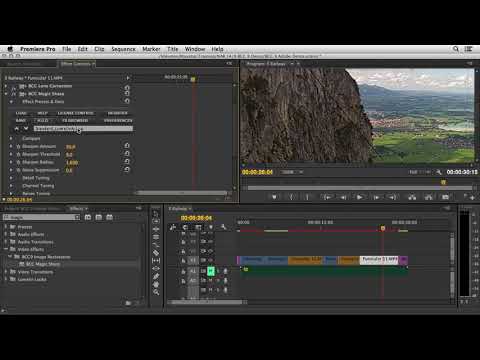This screenshot has width=480, height=360.
Task: Play the sequence in Program monitor
Action: click(x=359, y=197)
